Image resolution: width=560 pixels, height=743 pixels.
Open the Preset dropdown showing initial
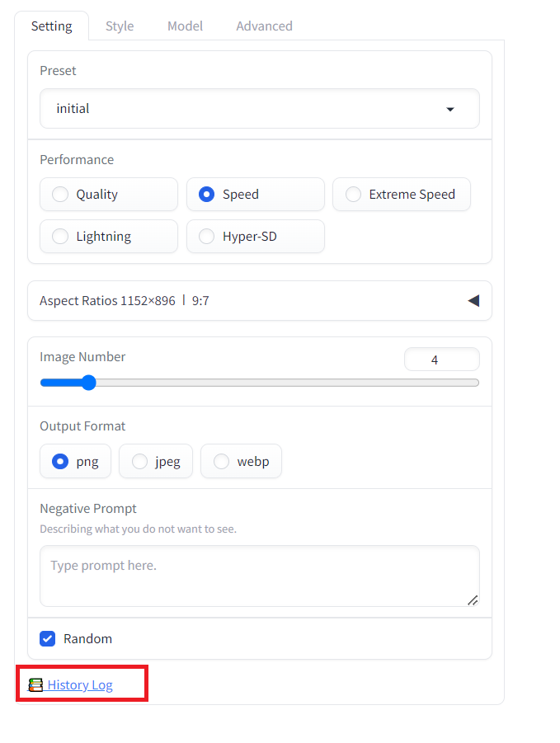260,109
